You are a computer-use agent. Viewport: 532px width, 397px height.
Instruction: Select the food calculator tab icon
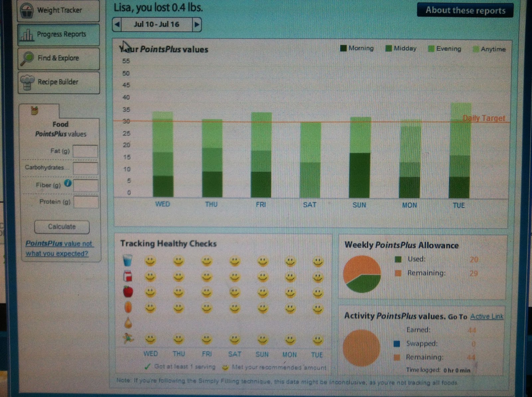(x=35, y=111)
